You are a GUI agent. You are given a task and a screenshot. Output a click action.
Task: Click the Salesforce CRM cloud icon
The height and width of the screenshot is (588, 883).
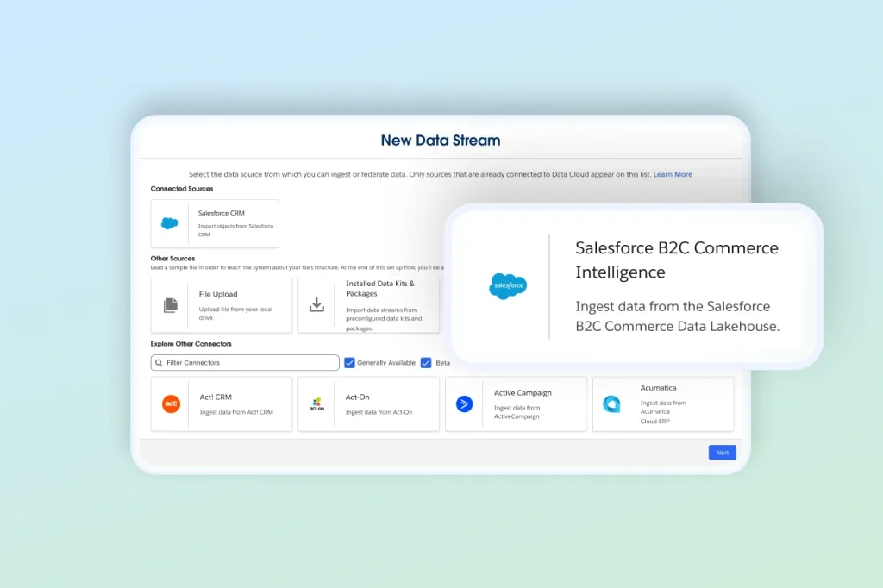(170, 223)
